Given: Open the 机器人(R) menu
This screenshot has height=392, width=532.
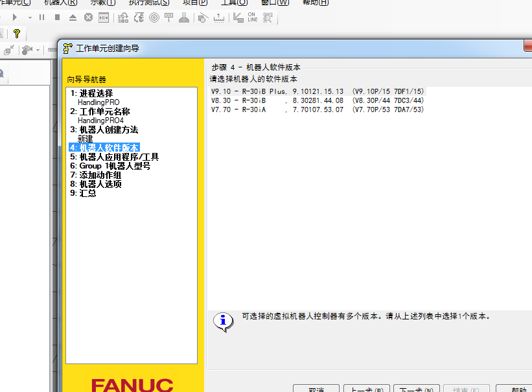Looking at the screenshot, I should click(61, 3).
